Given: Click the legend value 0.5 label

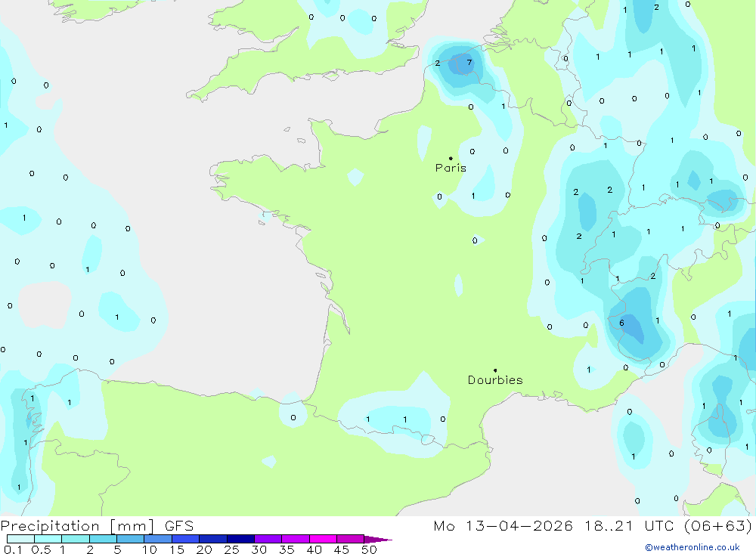Looking at the screenshot, I should tap(42, 549).
